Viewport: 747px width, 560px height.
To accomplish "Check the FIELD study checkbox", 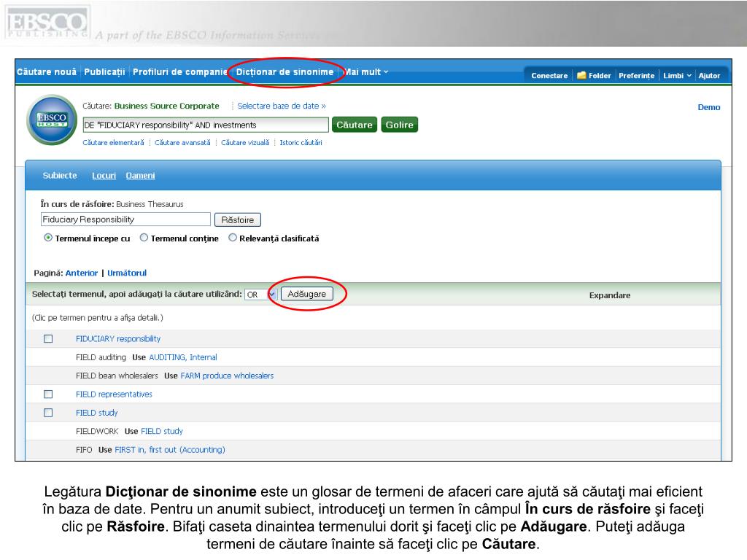I will tap(48, 413).
